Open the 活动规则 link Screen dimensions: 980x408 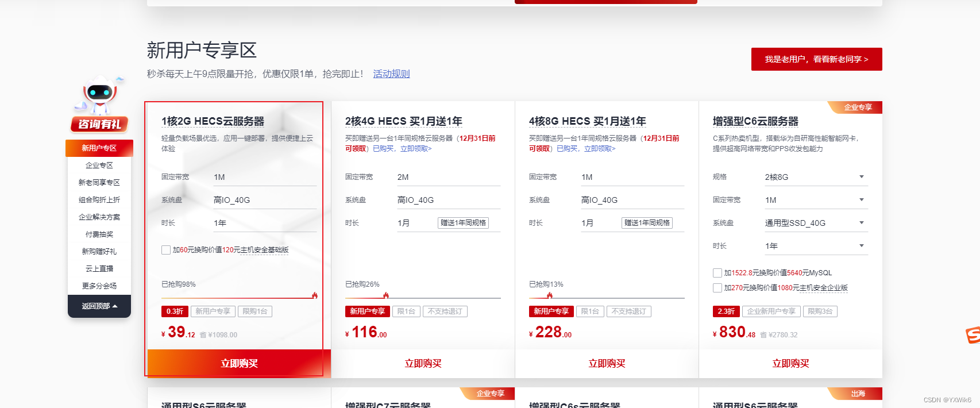click(391, 74)
